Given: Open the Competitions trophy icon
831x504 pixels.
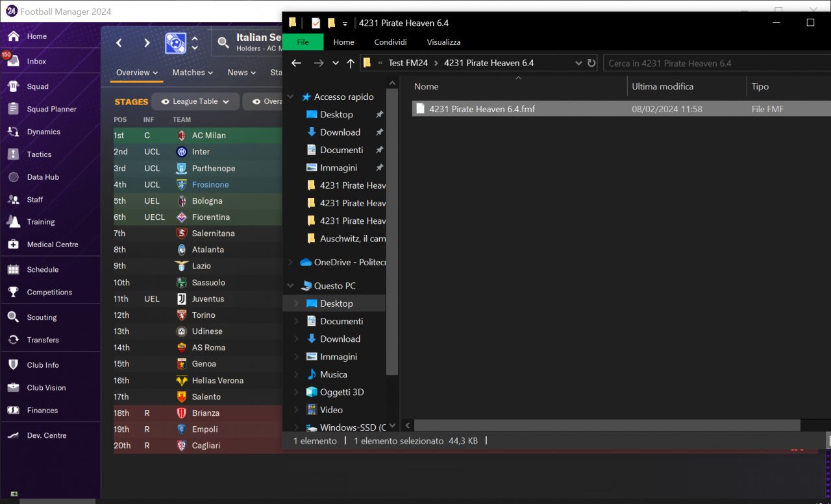Looking at the screenshot, I should click(x=13, y=292).
